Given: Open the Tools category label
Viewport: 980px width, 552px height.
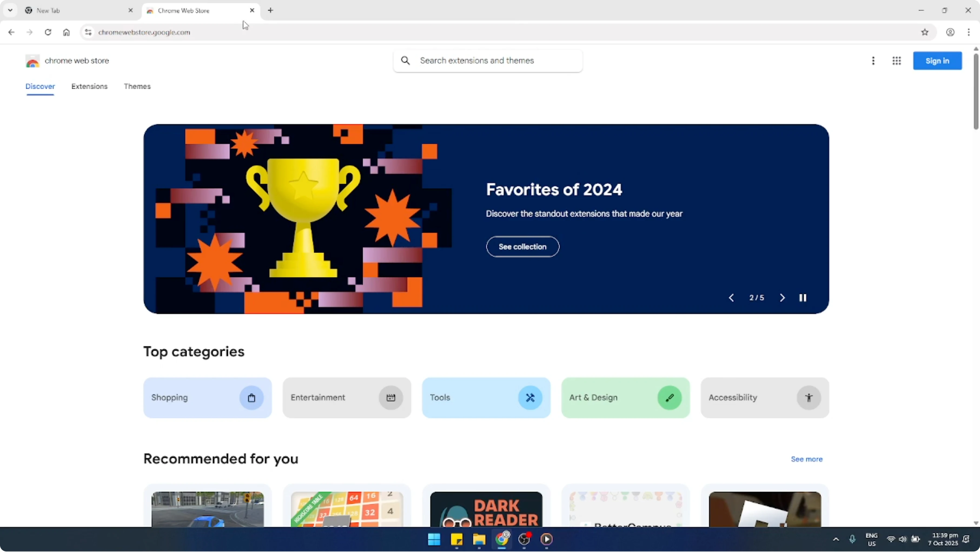Looking at the screenshot, I should click(440, 398).
